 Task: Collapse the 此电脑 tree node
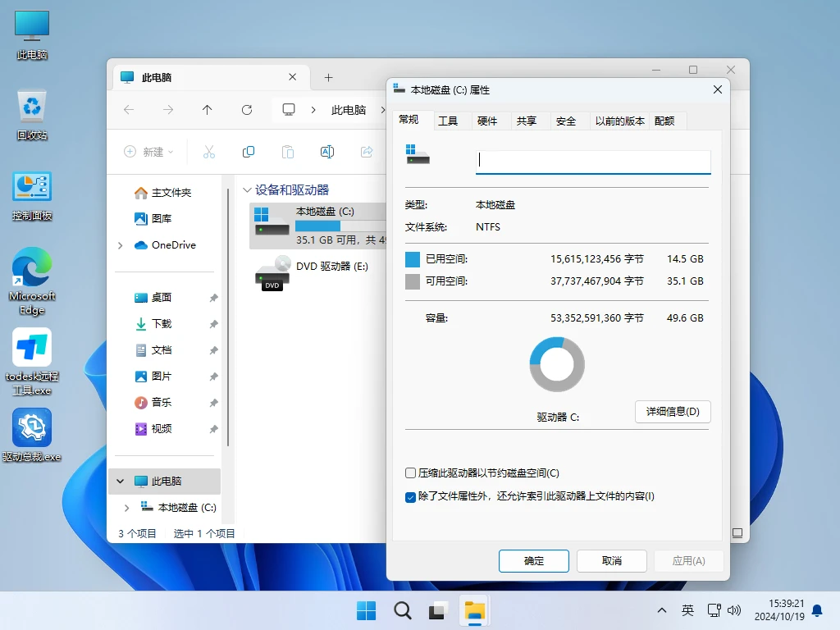[121, 481]
